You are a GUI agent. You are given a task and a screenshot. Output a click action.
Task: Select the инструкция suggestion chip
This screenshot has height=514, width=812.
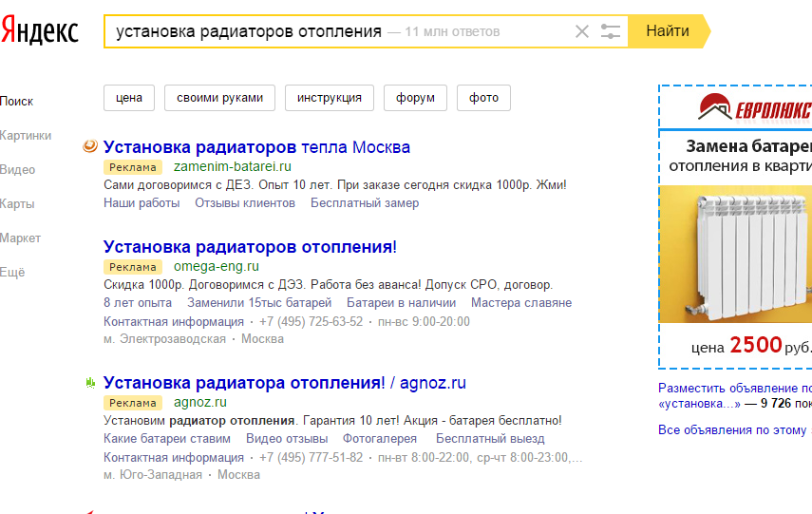330,98
